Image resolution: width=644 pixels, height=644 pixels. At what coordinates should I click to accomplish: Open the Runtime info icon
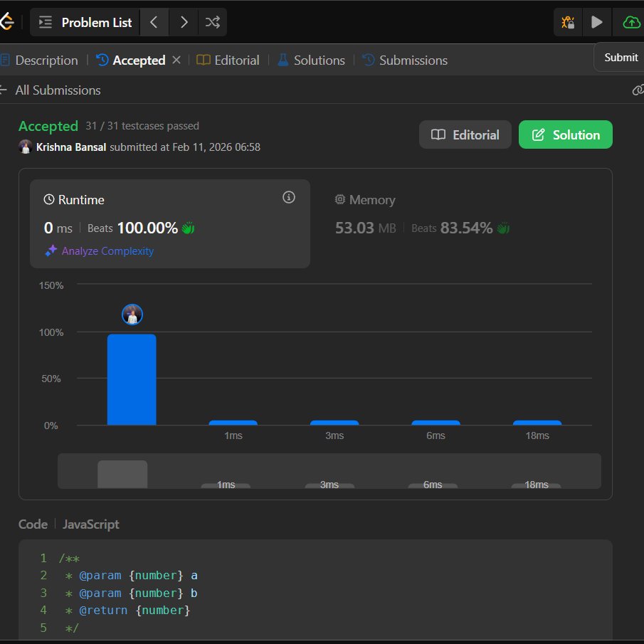[289, 197]
